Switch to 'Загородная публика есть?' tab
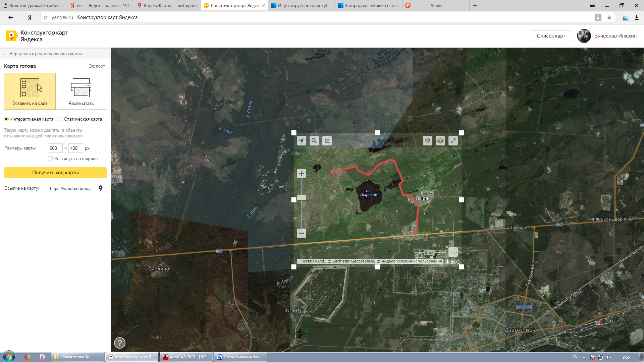The width and height of the screenshot is (644, 362). pyautogui.click(x=369, y=5)
